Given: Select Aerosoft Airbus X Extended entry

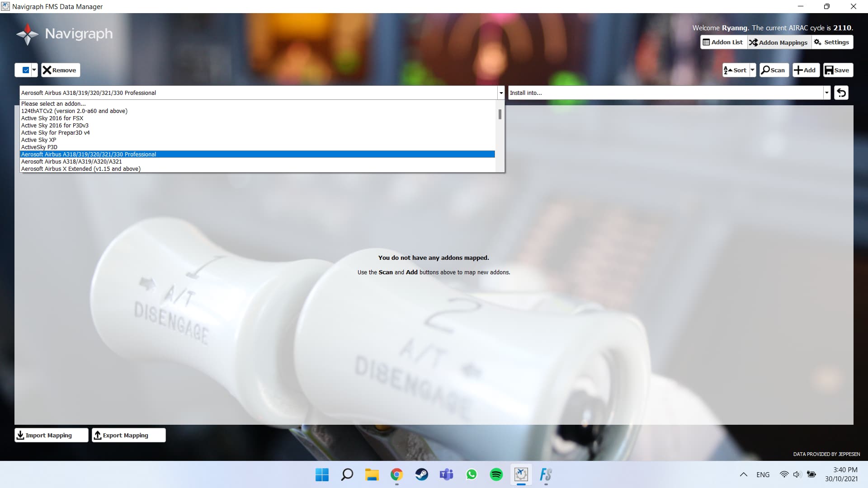Looking at the screenshot, I should pyautogui.click(x=258, y=169).
